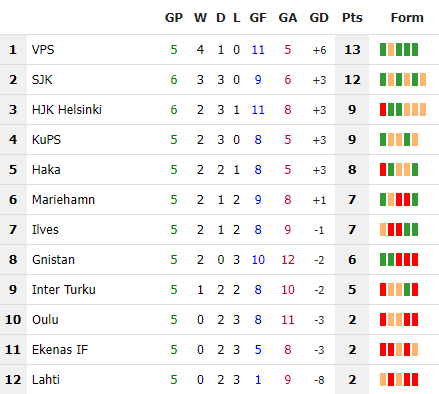Sort the table by Pts column header

pos(352,18)
